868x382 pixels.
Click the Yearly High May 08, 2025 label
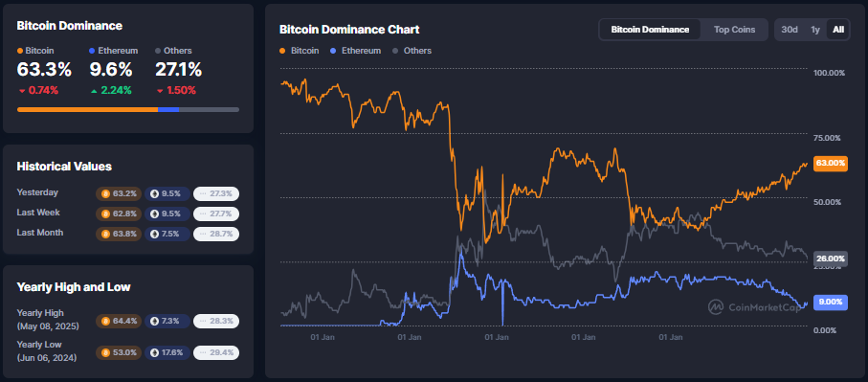[48, 320]
